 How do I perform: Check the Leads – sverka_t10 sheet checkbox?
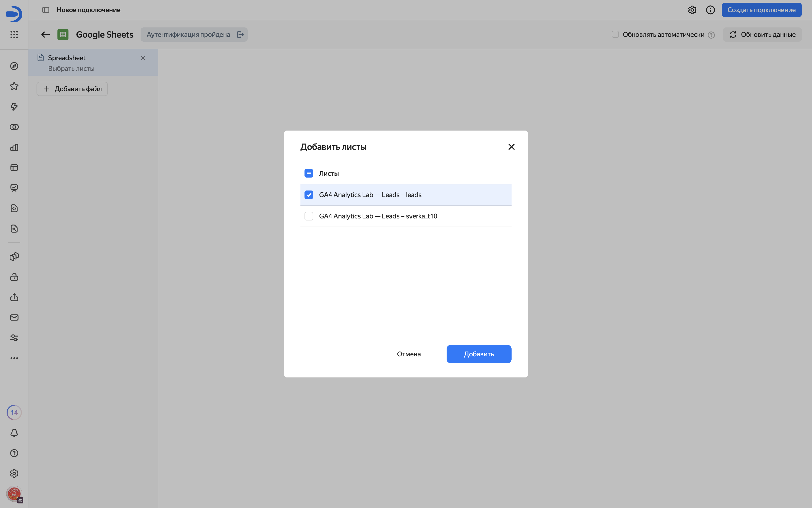pos(309,216)
